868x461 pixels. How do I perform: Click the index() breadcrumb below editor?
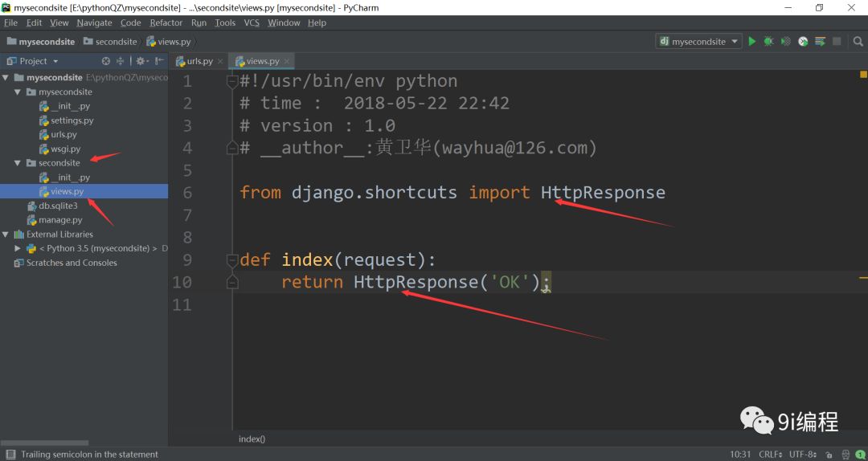(252, 439)
